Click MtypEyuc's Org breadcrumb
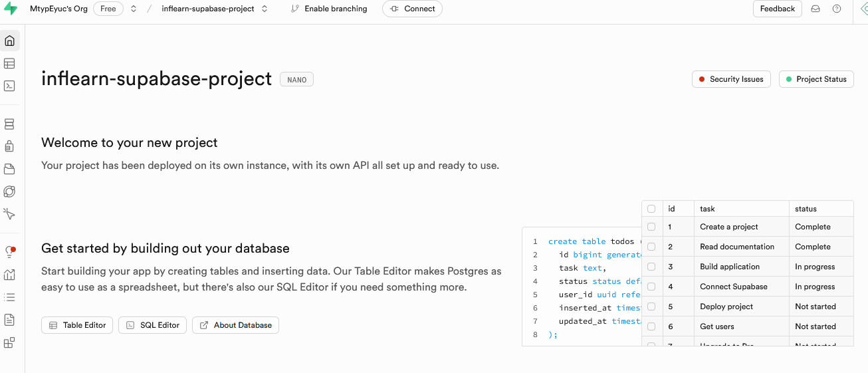Screen dimensions: 868x373 tap(60, 9)
